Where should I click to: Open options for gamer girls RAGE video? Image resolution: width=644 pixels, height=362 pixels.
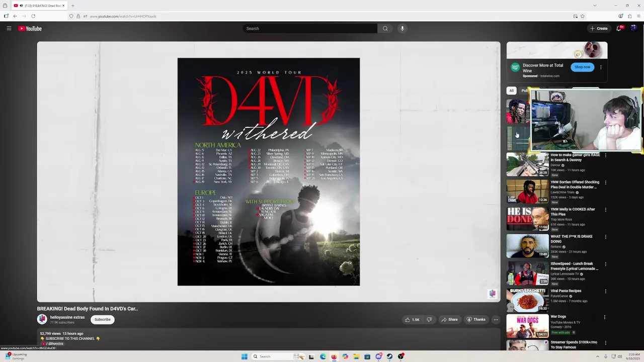click(x=605, y=155)
